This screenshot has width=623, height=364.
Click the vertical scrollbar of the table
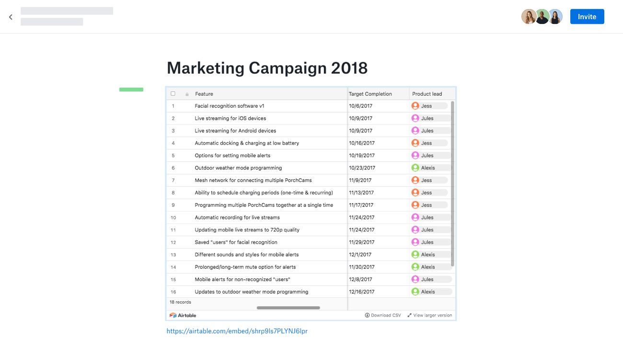coord(452,182)
